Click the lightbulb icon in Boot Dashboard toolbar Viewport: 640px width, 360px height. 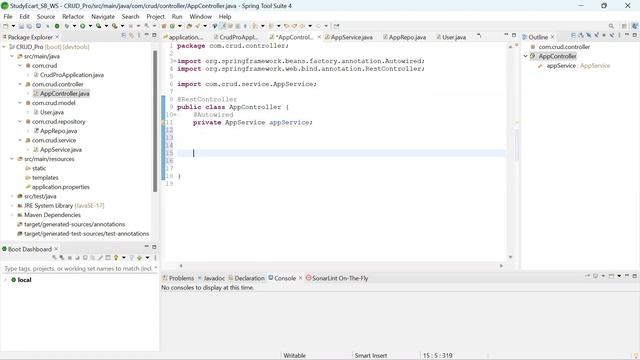click(x=116, y=258)
